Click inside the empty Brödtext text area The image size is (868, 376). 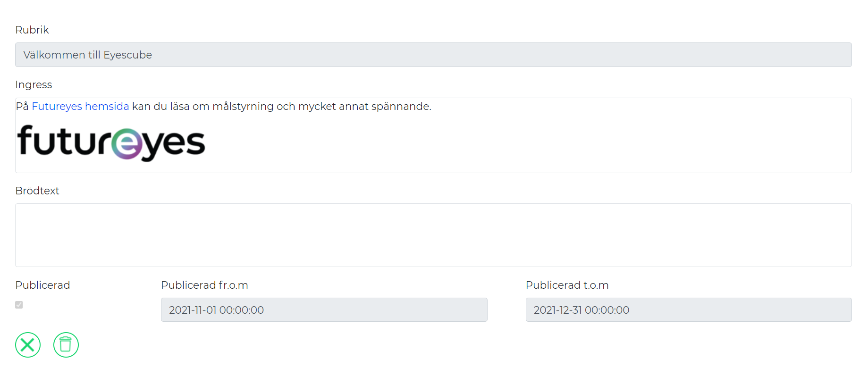pos(433,235)
